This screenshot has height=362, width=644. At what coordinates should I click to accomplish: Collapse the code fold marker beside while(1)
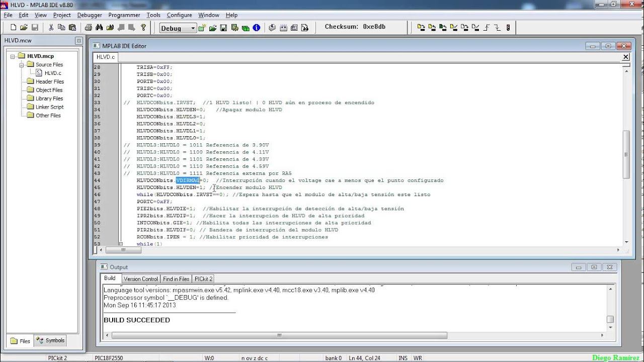121,244
